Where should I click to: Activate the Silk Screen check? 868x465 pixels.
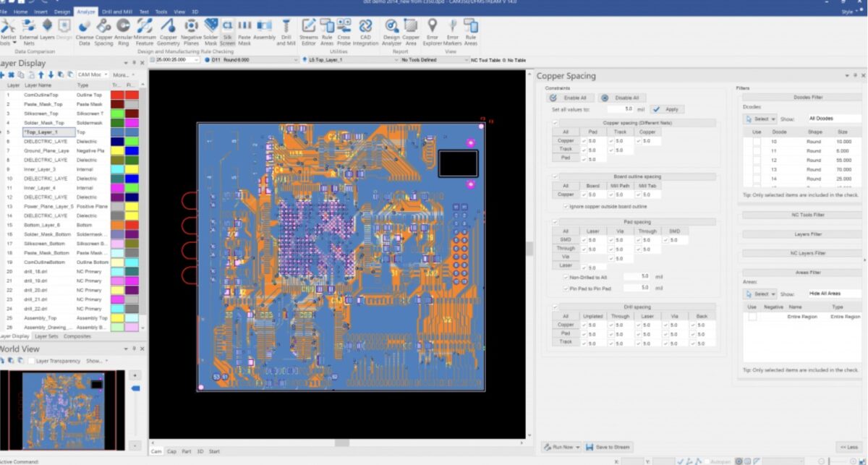point(227,32)
